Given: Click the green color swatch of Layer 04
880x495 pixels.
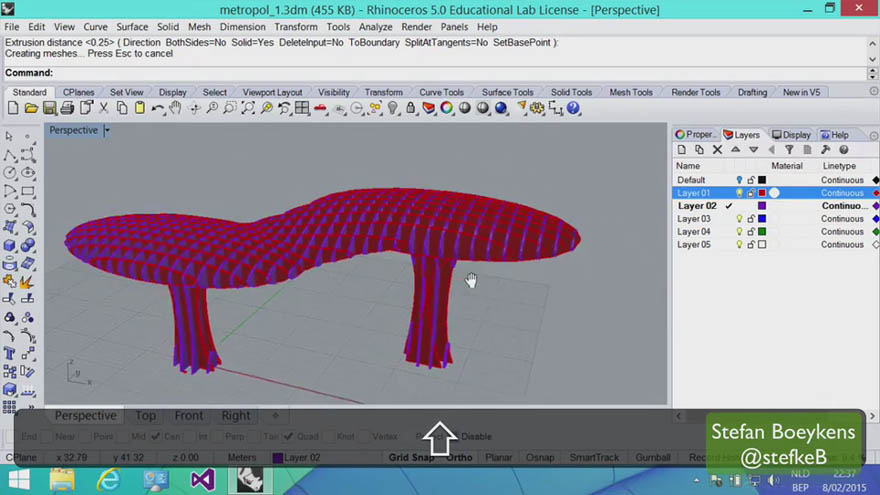Looking at the screenshot, I should point(762,232).
